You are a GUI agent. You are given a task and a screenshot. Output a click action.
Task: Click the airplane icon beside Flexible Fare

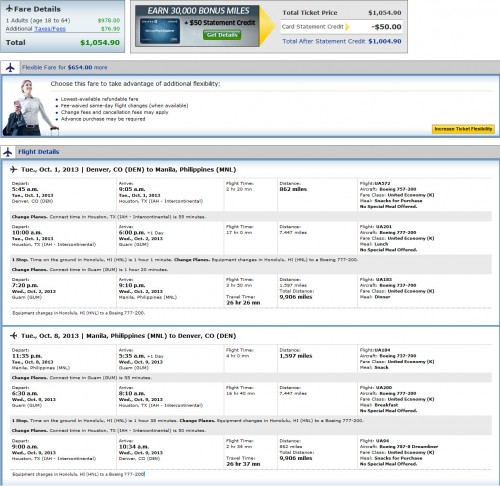[10, 67]
